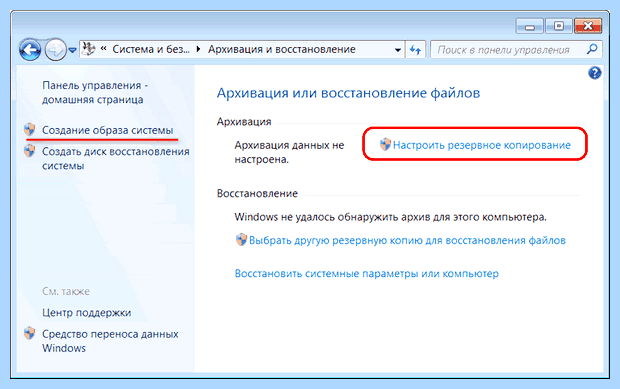Open 'Панель управления - домашняя страница' link

(95, 92)
